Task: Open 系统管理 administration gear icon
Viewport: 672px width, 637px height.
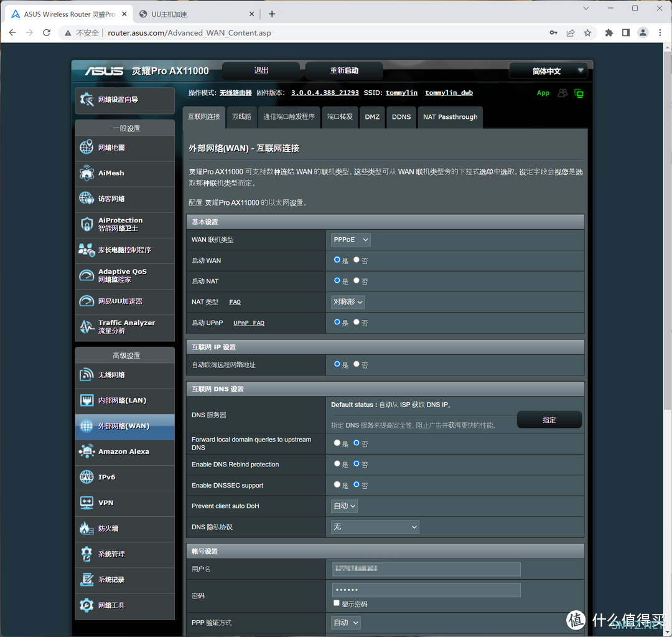Action: tap(86, 554)
